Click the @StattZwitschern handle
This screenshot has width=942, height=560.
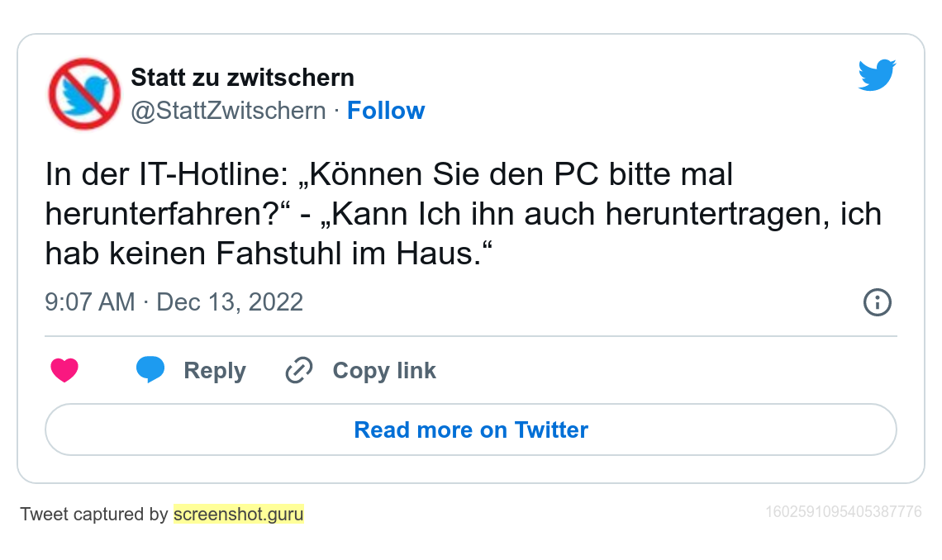[228, 111]
